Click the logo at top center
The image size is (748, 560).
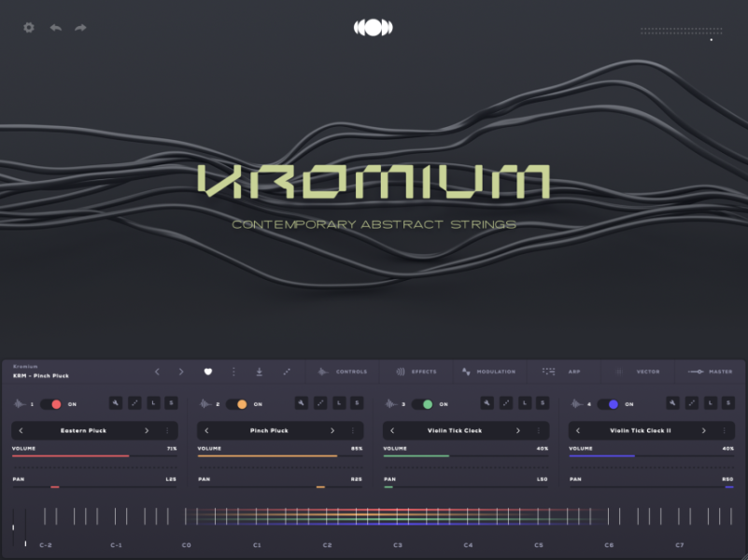click(x=373, y=27)
